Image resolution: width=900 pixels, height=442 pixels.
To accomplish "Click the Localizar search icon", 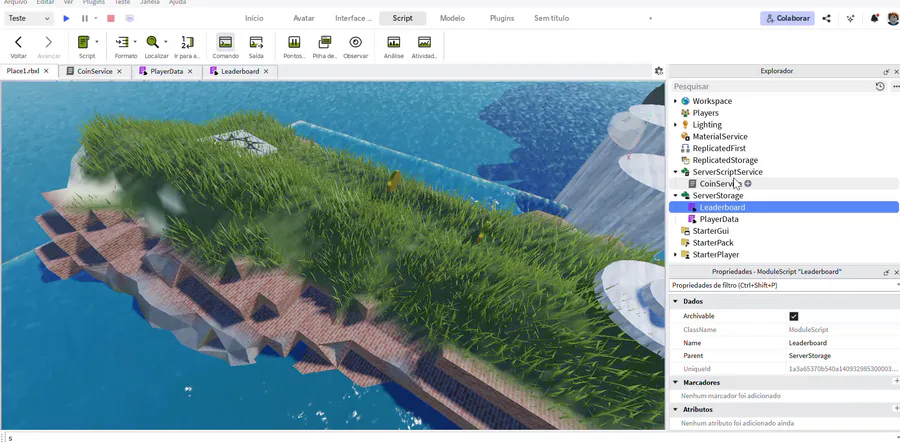I will 152,42.
